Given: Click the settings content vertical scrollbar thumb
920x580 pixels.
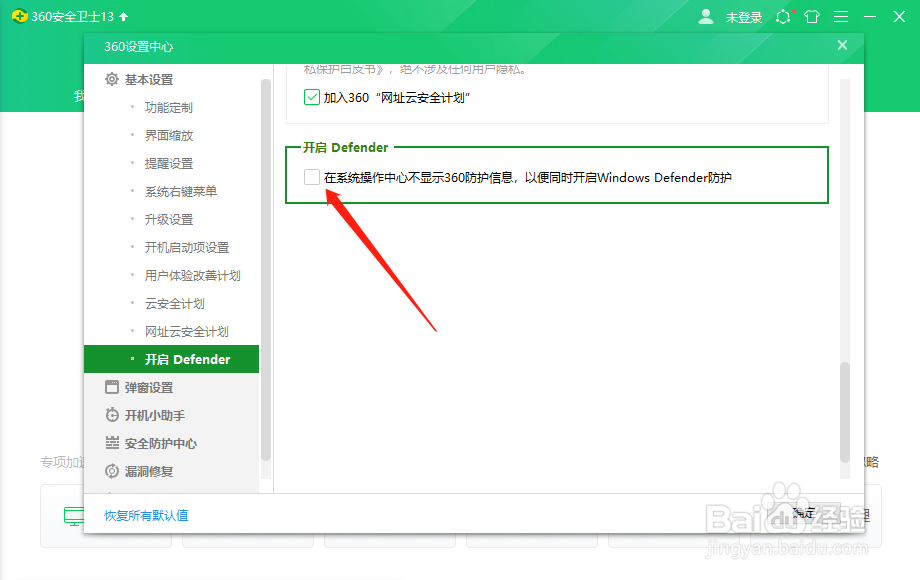Looking at the screenshot, I should tap(845, 412).
